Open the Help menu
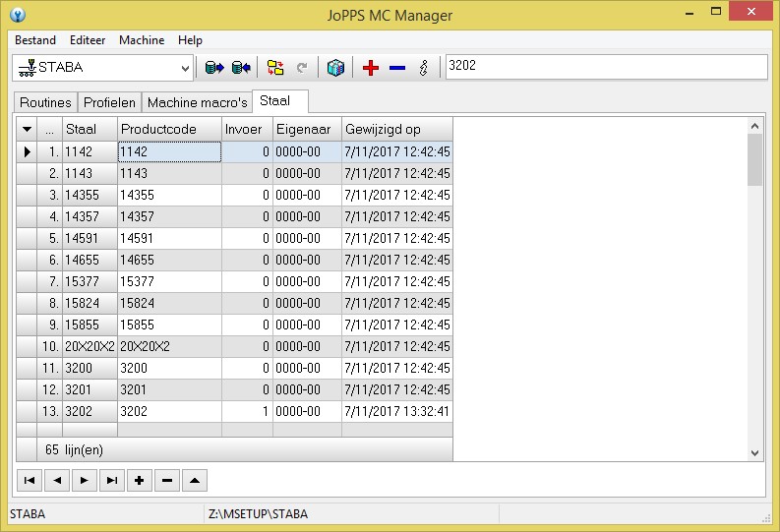Image resolution: width=780 pixels, height=532 pixels. pos(190,40)
